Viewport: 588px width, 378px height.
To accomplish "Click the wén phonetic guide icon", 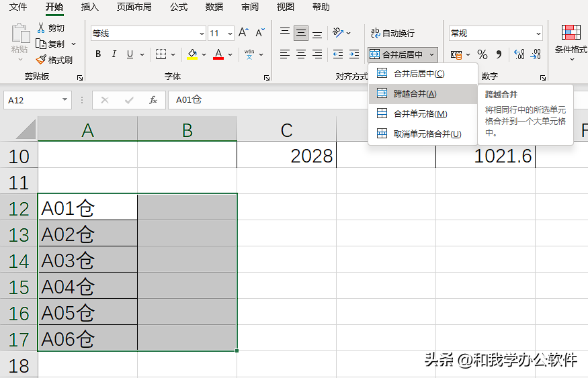I will (x=249, y=54).
